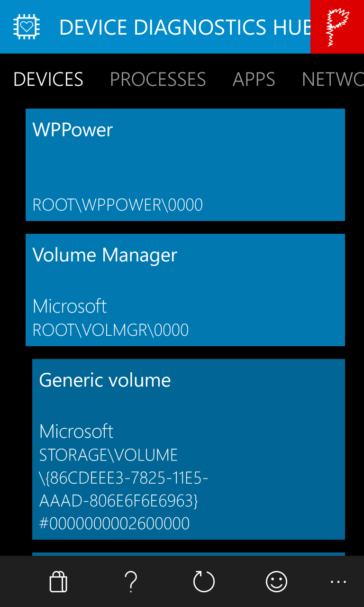Send feedback using the smiley face icon
Viewport: 364px width, 607px height.
[277, 581]
